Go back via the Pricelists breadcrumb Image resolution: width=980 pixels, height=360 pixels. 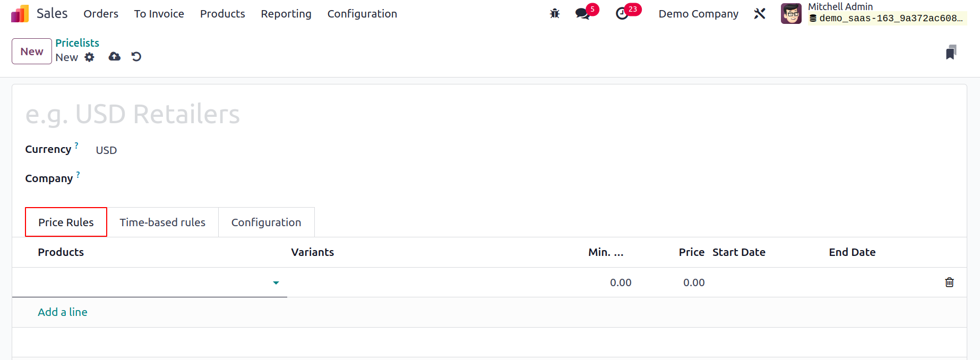point(78,43)
